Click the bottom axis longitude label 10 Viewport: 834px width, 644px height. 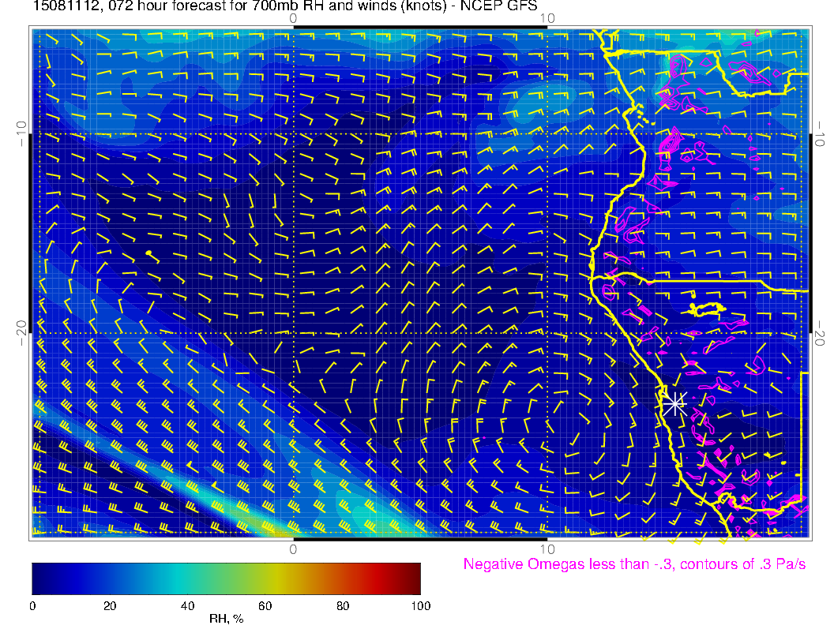coord(547,549)
